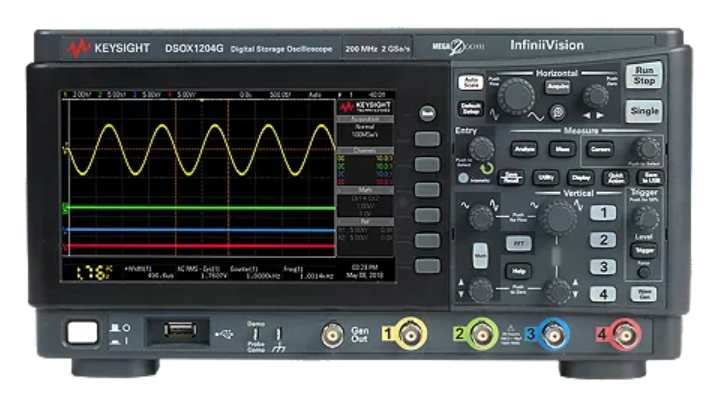Screen dimensions: 720x408
Task: Open the Help key
Action: 518,271
